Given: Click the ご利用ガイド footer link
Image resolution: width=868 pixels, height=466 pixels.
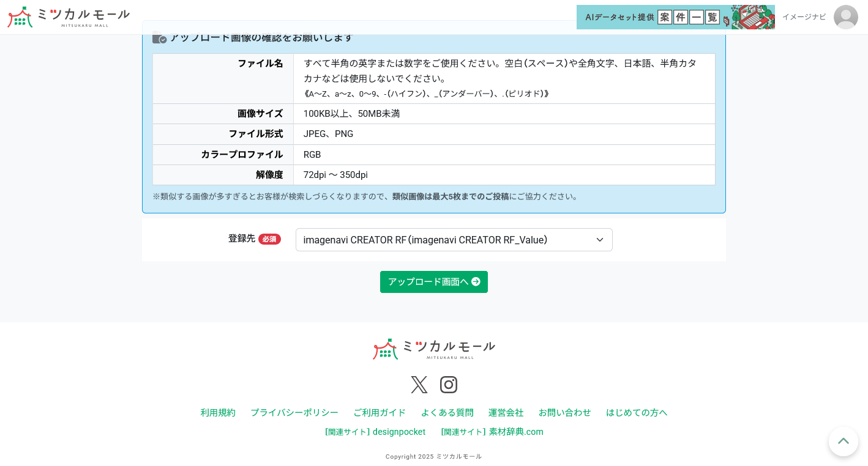Looking at the screenshot, I should [x=380, y=413].
